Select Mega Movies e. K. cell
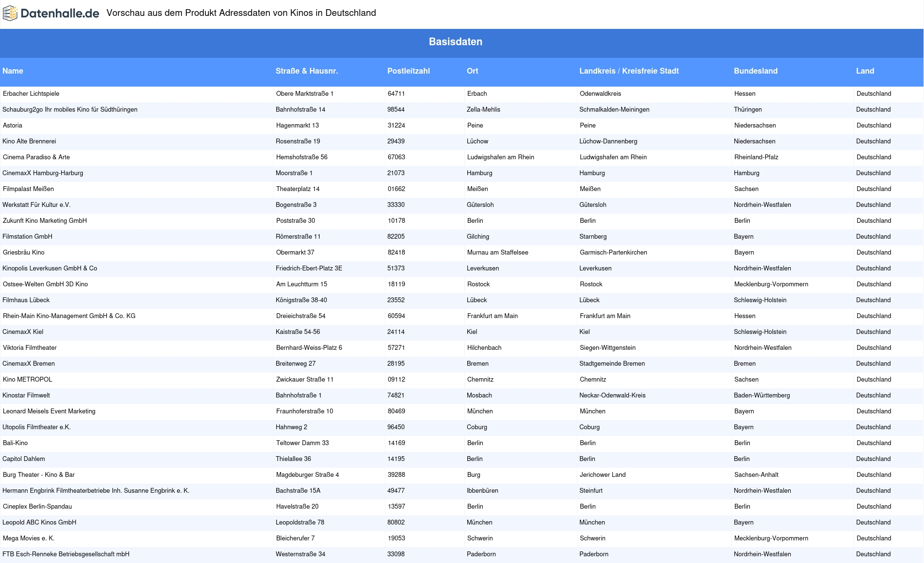Viewport: 924px width, 563px height. [x=28, y=538]
